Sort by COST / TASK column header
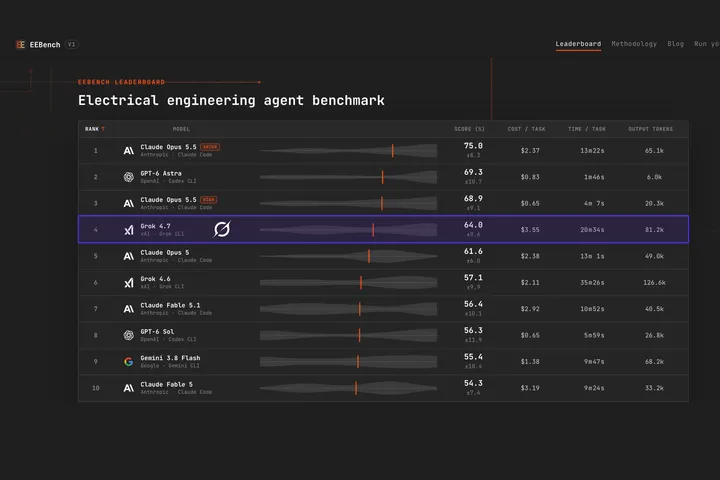720x480 pixels. 526,129
